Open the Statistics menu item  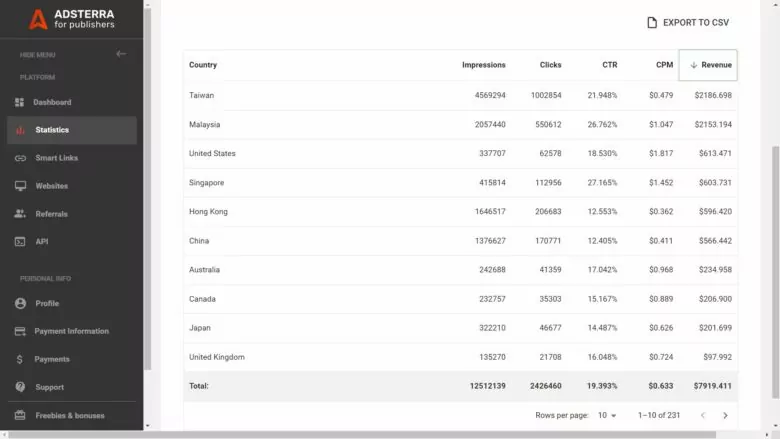(72, 130)
